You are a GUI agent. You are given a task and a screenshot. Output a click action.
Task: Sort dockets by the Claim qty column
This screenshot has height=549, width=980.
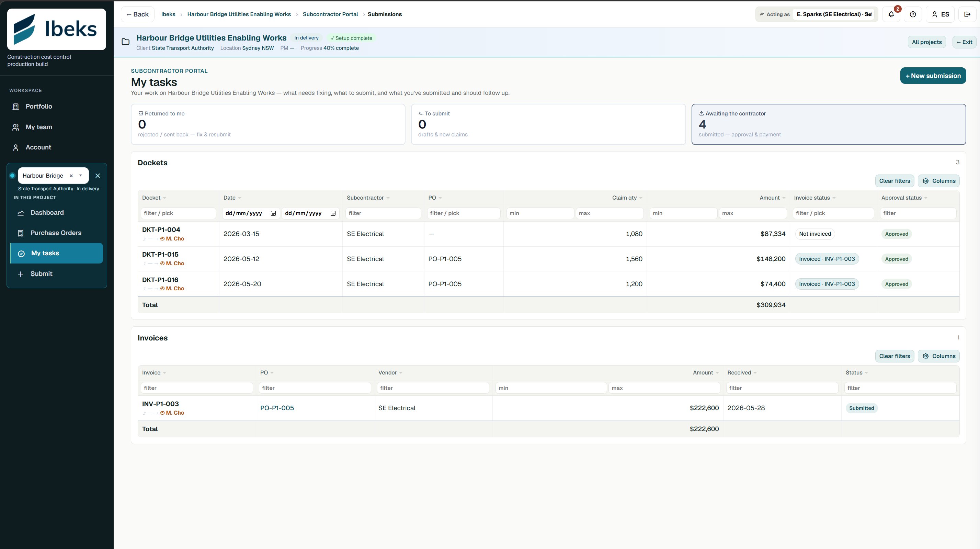[627, 198]
